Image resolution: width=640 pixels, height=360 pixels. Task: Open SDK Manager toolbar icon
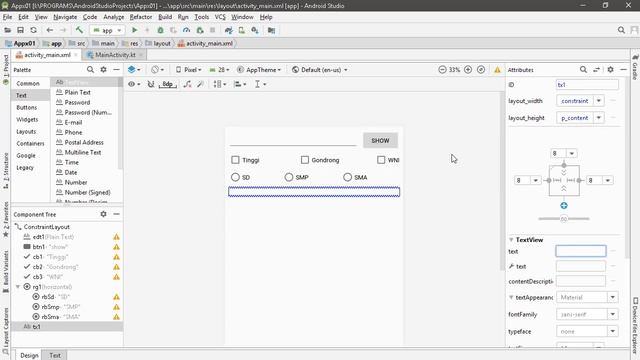point(255,30)
